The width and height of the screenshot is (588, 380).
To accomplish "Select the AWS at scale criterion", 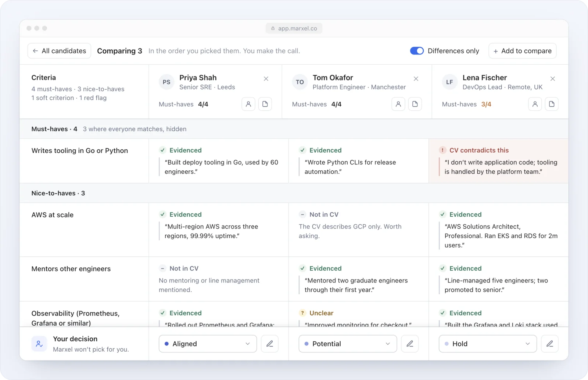I will 53,215.
